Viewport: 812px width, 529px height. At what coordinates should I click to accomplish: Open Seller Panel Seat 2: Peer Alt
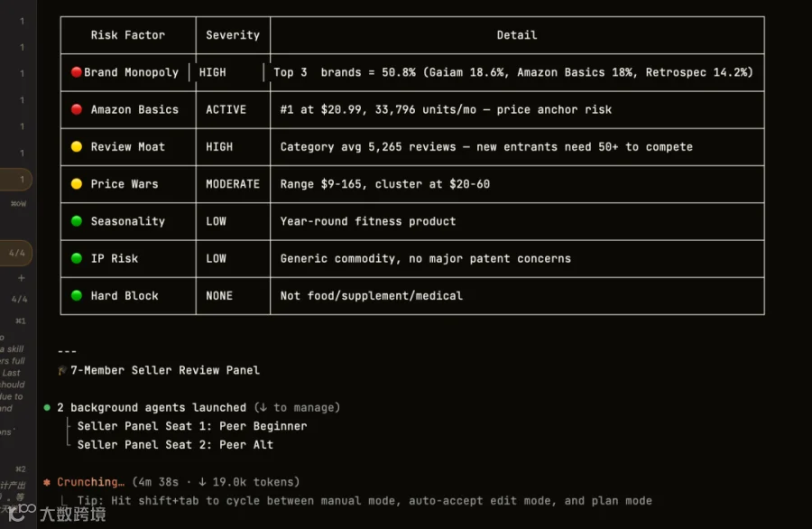(x=175, y=445)
